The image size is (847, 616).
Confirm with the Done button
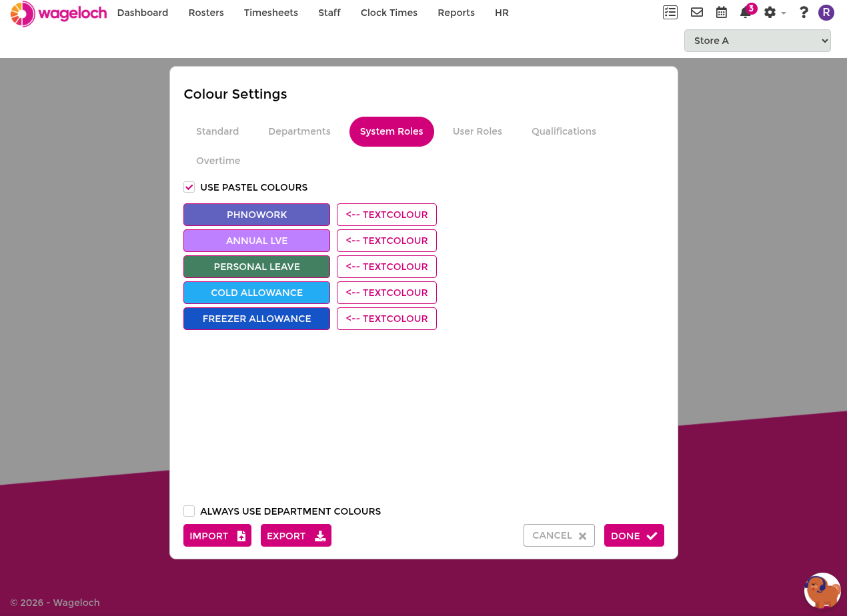(x=634, y=535)
